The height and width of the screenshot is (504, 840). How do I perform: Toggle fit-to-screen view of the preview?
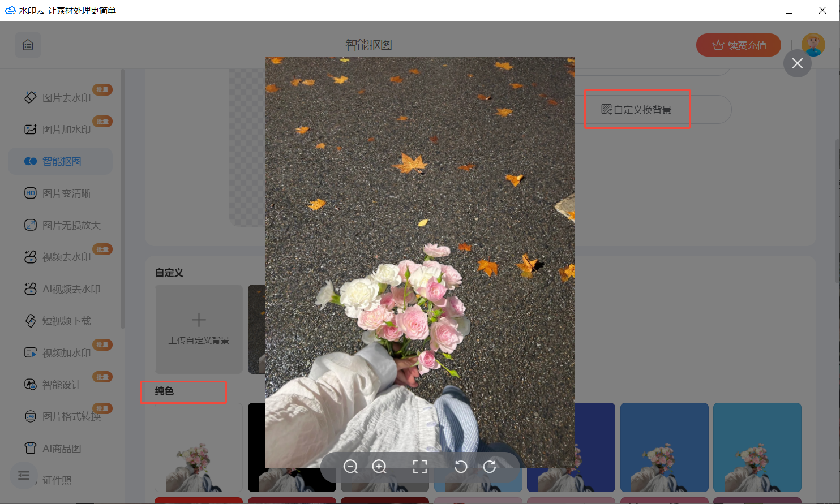tap(420, 467)
